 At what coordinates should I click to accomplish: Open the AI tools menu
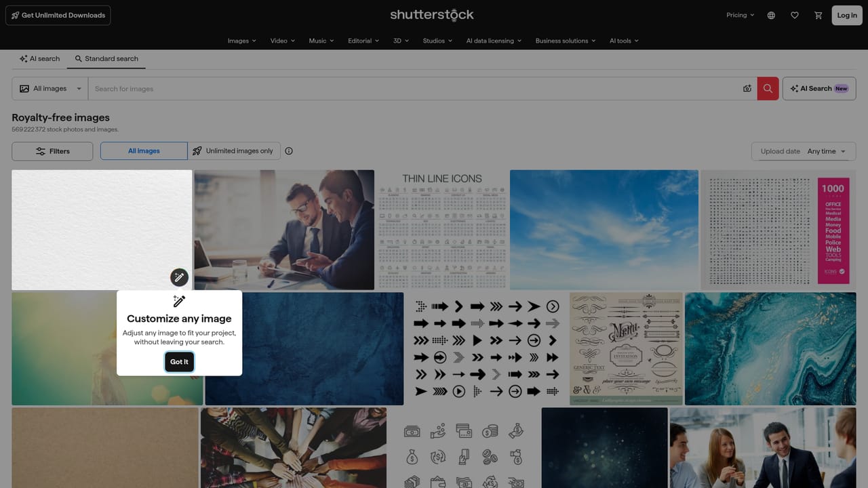click(x=624, y=41)
